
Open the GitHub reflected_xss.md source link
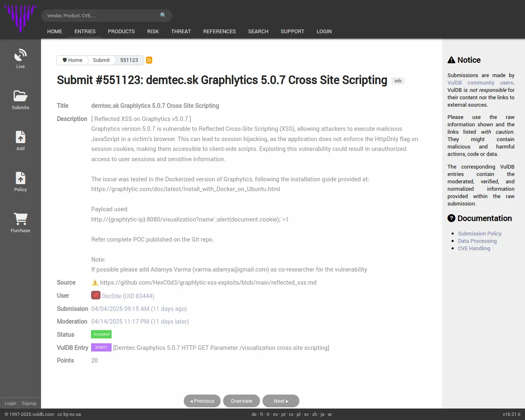point(208,283)
